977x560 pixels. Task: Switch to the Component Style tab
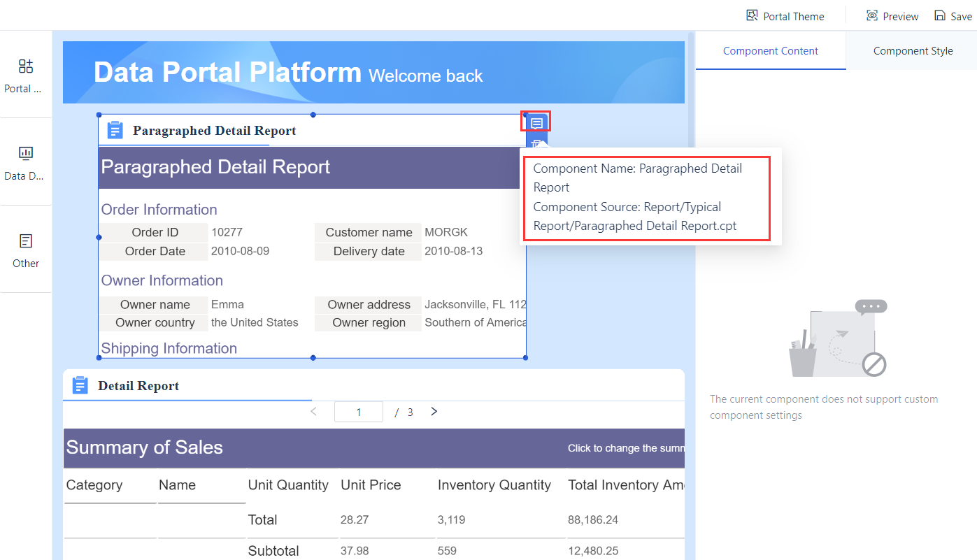tap(913, 50)
